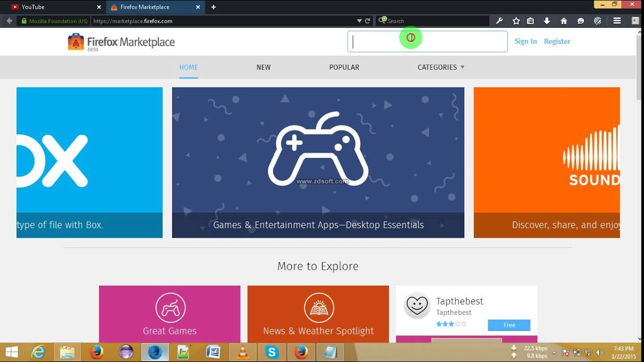Click the smiley chat icon in toolbar
644x362 pixels.
(581, 21)
